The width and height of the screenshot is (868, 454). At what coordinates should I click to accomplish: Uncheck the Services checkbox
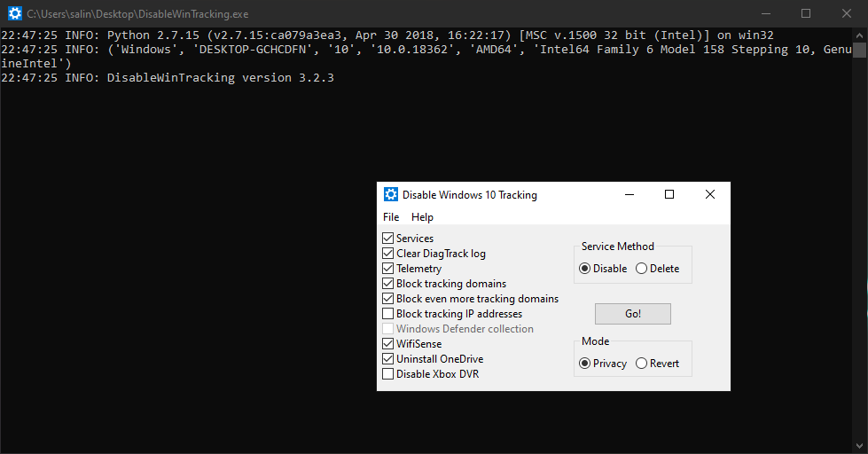coord(388,238)
